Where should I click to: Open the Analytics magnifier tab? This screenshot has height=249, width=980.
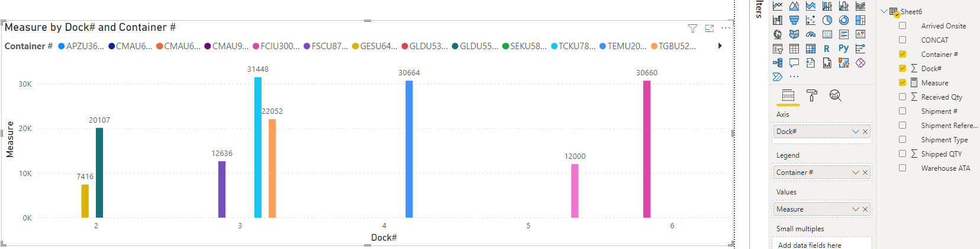click(835, 95)
